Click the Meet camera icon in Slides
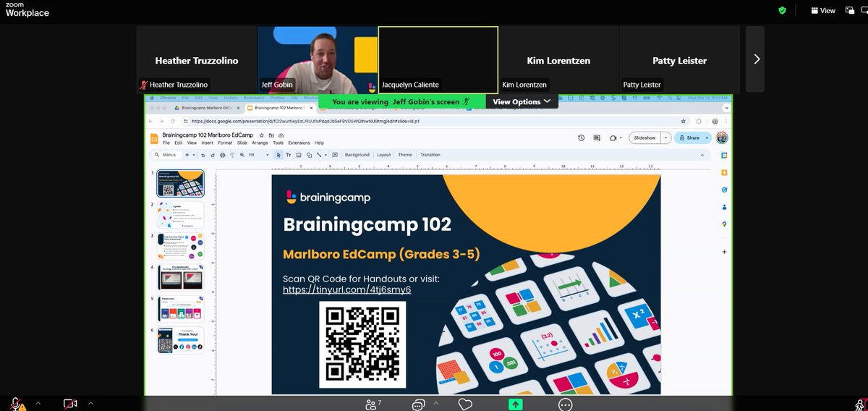Image resolution: width=868 pixels, height=411 pixels. point(613,137)
